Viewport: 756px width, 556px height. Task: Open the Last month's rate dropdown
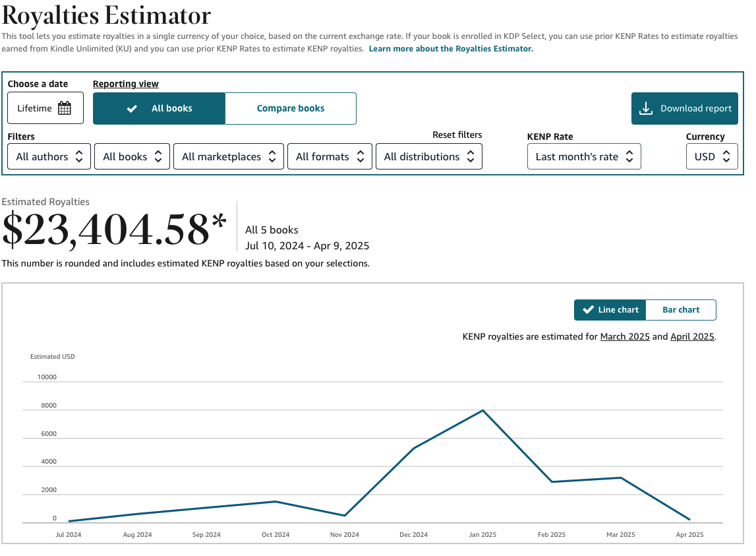pos(584,156)
